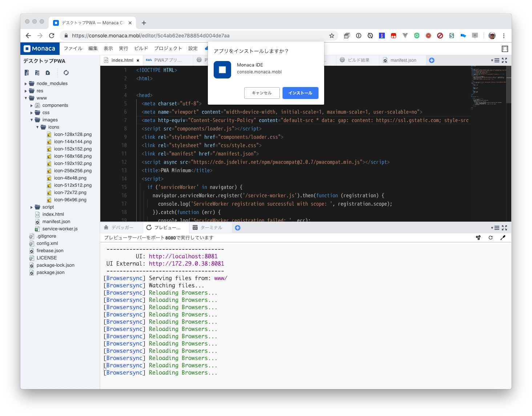Click the Chrome profile avatar

click(x=492, y=36)
